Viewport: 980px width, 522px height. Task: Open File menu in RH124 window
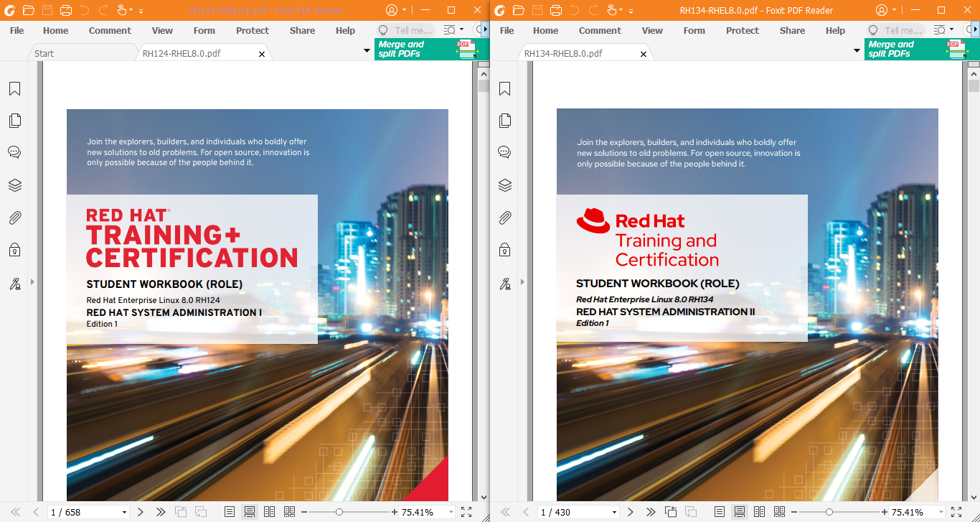click(x=17, y=30)
